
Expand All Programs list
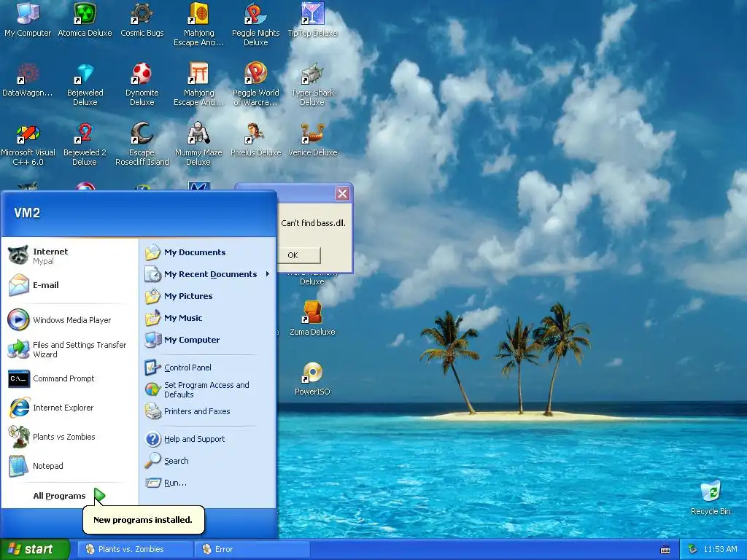[x=70, y=496]
